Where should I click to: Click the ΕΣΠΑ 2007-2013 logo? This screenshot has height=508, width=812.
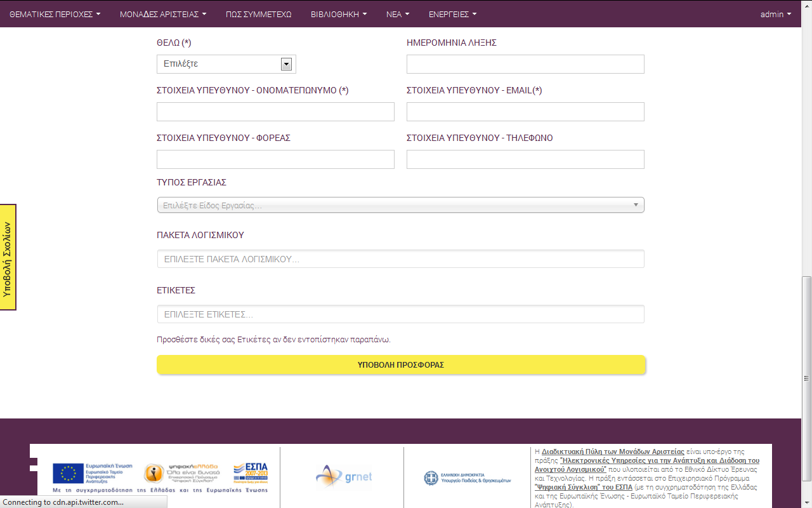pos(251,474)
